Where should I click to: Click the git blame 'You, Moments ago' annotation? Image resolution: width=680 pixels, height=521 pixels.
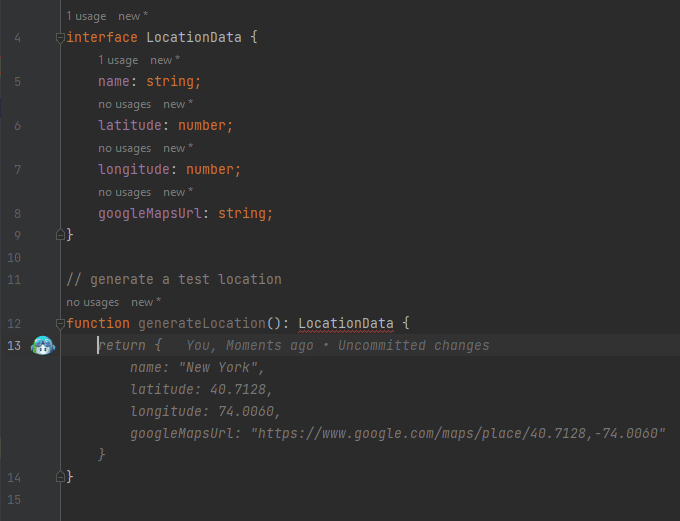(x=337, y=346)
